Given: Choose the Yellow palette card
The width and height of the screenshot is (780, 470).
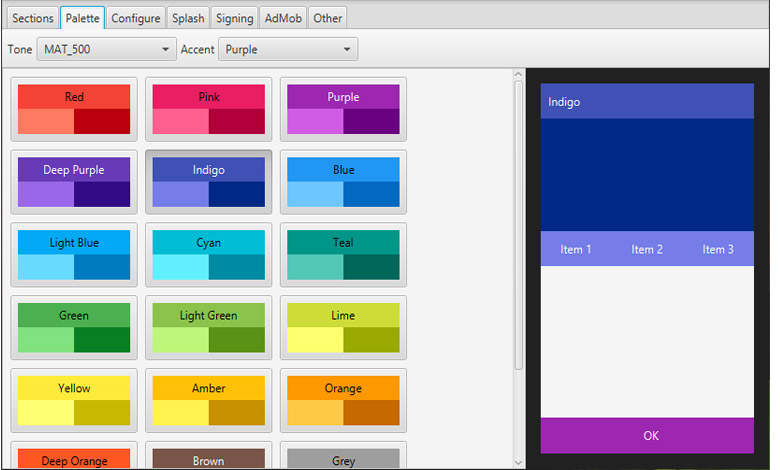Looking at the screenshot, I should click(x=74, y=400).
